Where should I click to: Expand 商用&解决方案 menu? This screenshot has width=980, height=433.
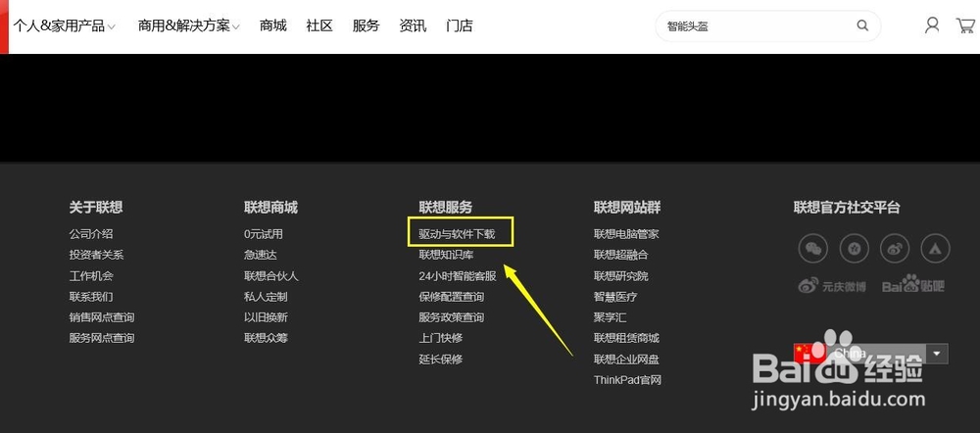189,26
